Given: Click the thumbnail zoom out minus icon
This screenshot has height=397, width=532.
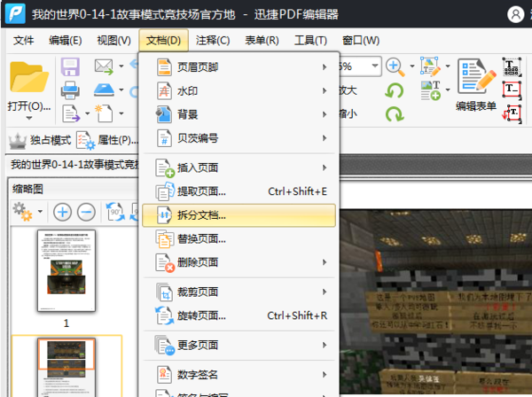Looking at the screenshot, I should (86, 212).
